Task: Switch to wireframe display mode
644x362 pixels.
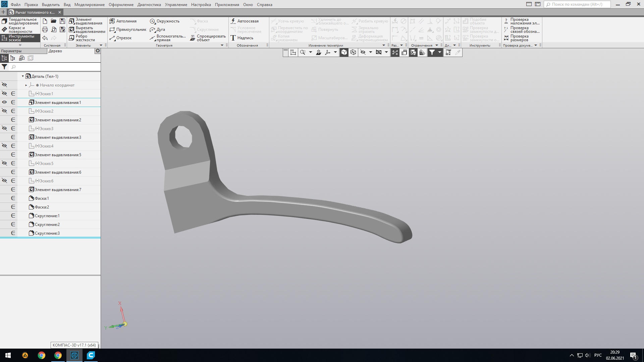Action: click(353, 52)
